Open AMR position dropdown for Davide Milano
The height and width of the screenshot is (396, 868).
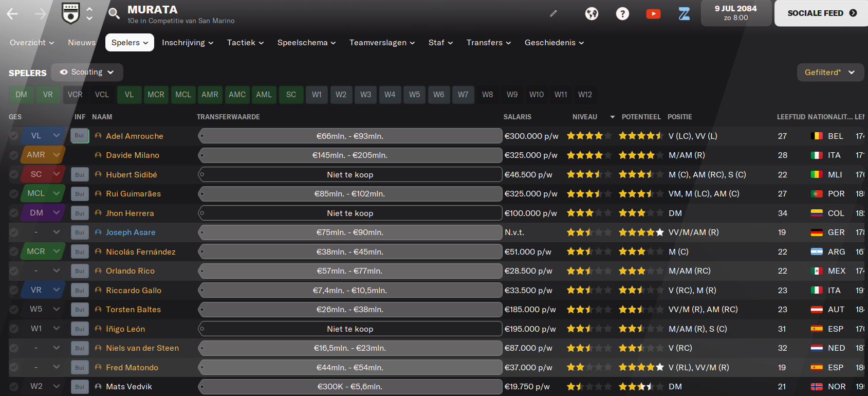(43, 154)
